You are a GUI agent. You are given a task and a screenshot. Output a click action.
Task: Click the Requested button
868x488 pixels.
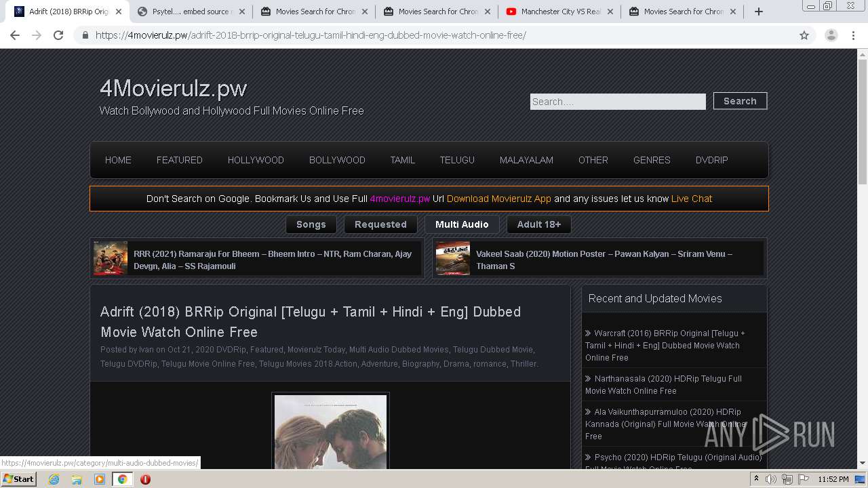[x=380, y=224]
